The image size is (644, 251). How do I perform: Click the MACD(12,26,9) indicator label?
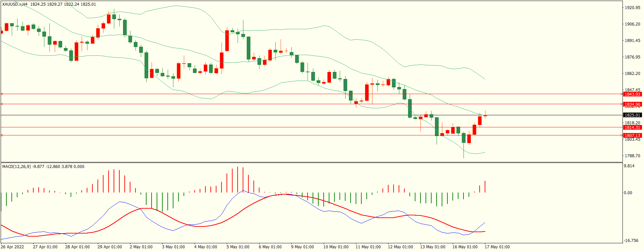tap(16, 167)
